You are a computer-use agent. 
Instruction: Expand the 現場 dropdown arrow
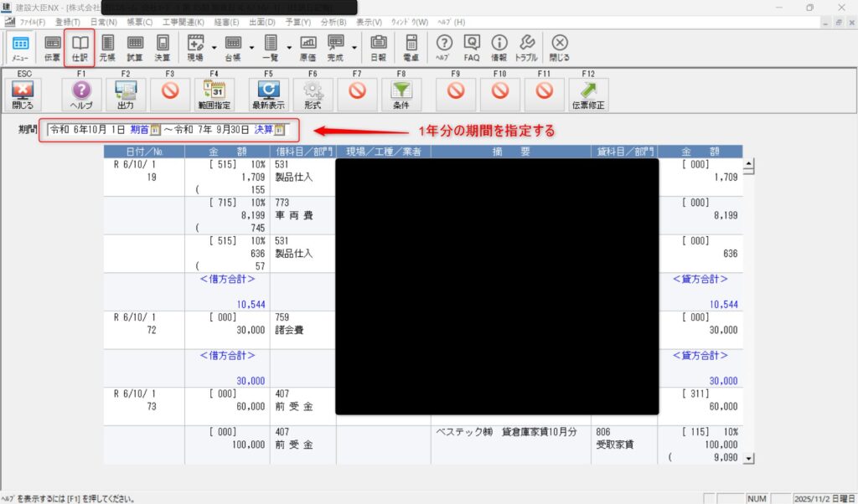click(x=214, y=47)
